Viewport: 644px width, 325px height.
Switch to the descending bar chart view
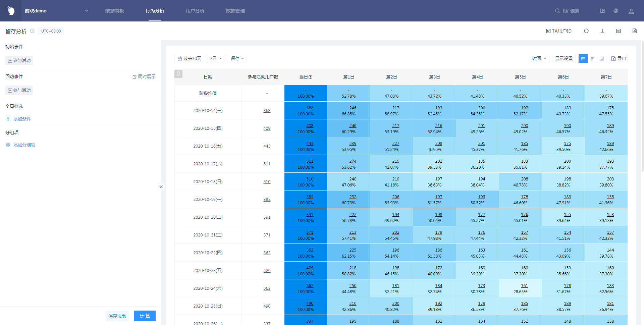coord(592,59)
